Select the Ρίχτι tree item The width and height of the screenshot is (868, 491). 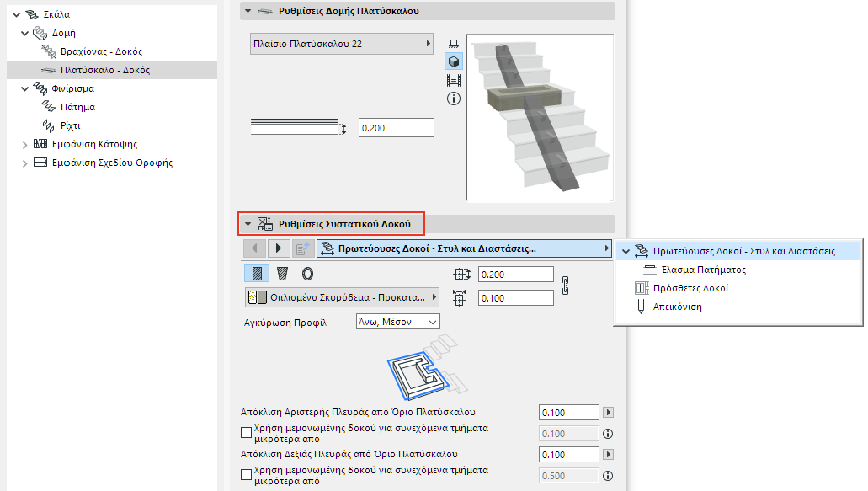coord(71,125)
